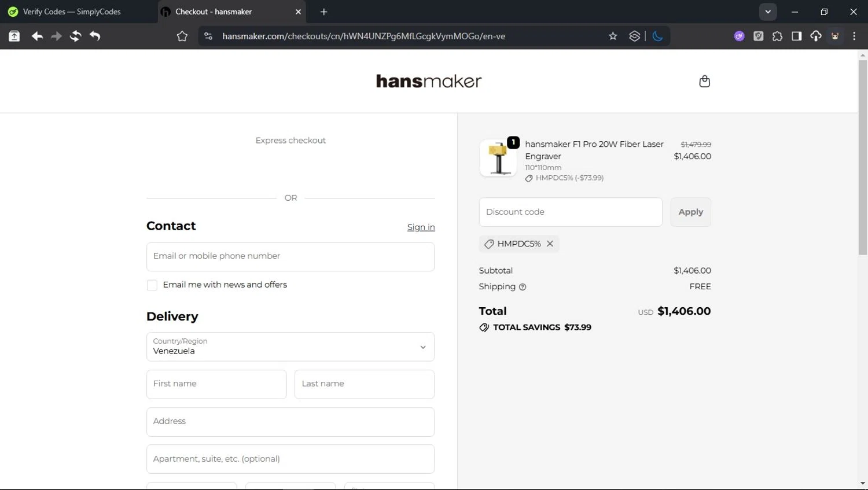Reload the page with the refresh icon
868x490 pixels.
pos(75,36)
